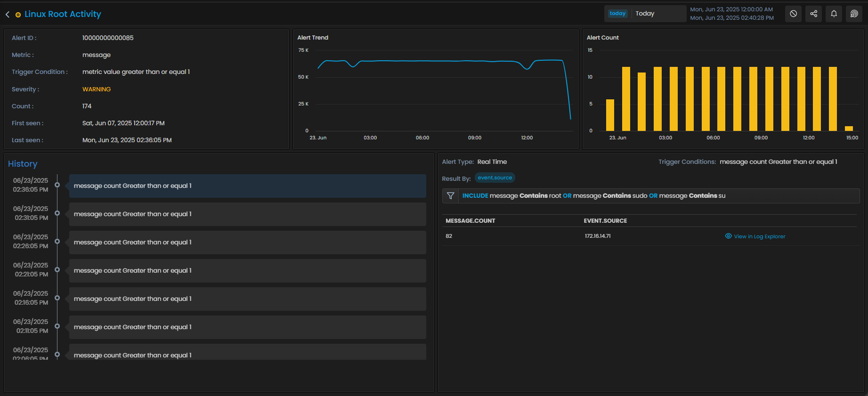Click the yellow status circle by title

(x=18, y=15)
